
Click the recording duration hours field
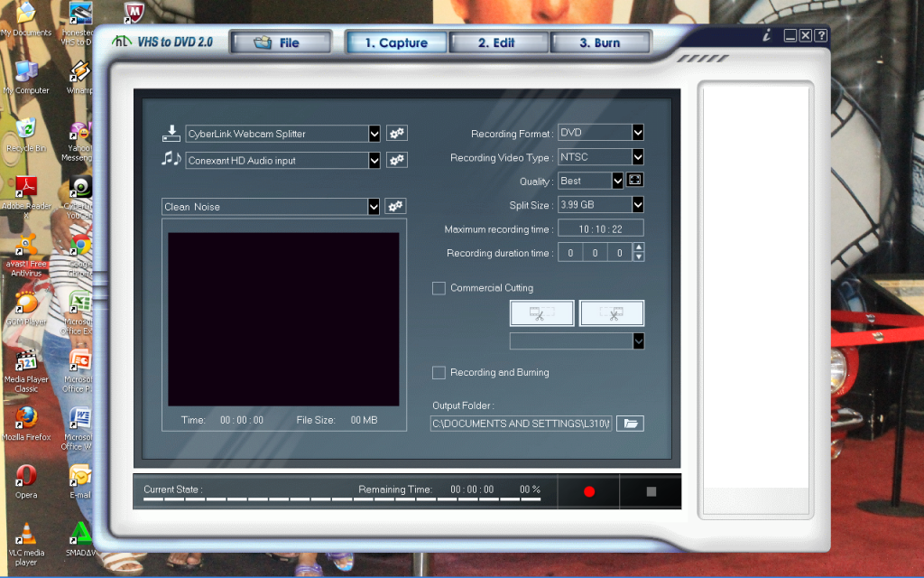click(x=570, y=253)
